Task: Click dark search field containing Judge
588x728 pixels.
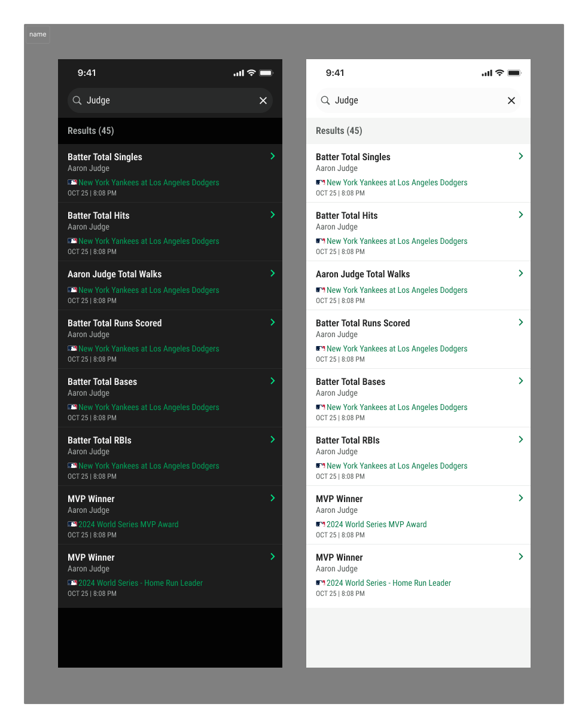Action: [x=170, y=100]
